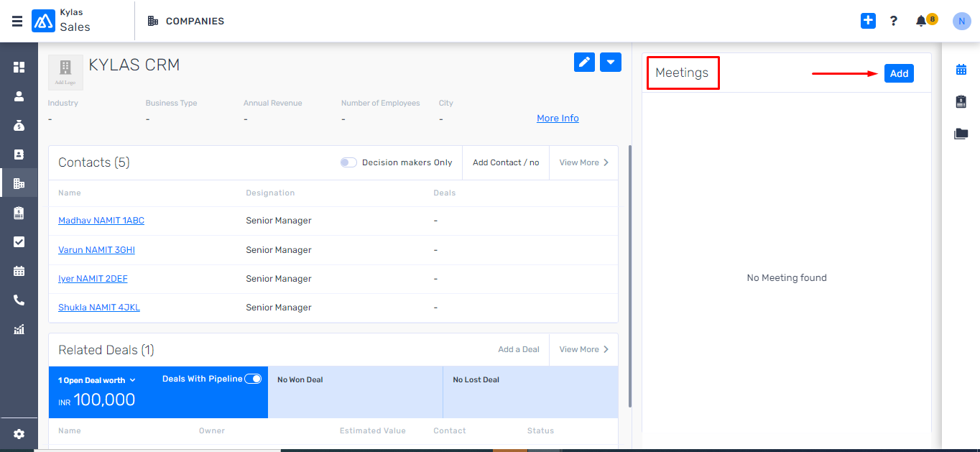
Task: Click the Contacts (5) heading
Action: 94,162
